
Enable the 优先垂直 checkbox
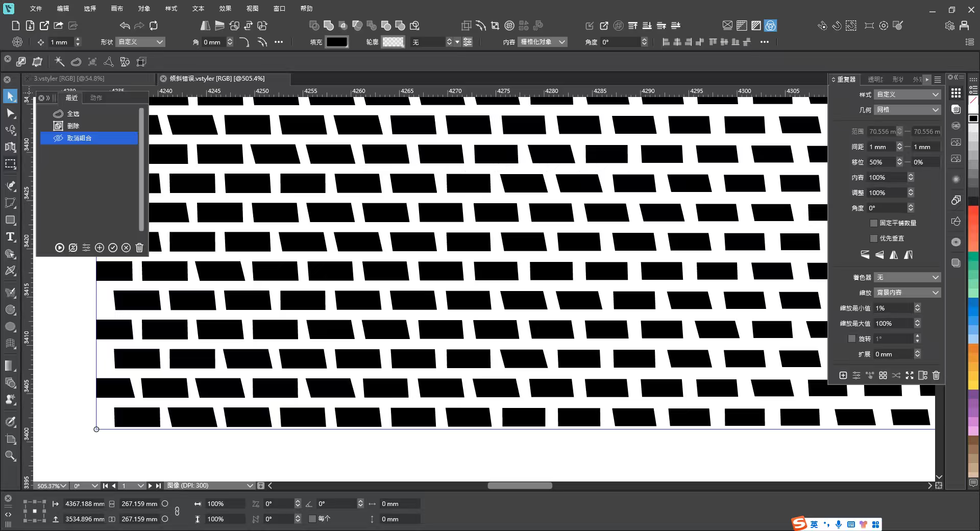[873, 238]
